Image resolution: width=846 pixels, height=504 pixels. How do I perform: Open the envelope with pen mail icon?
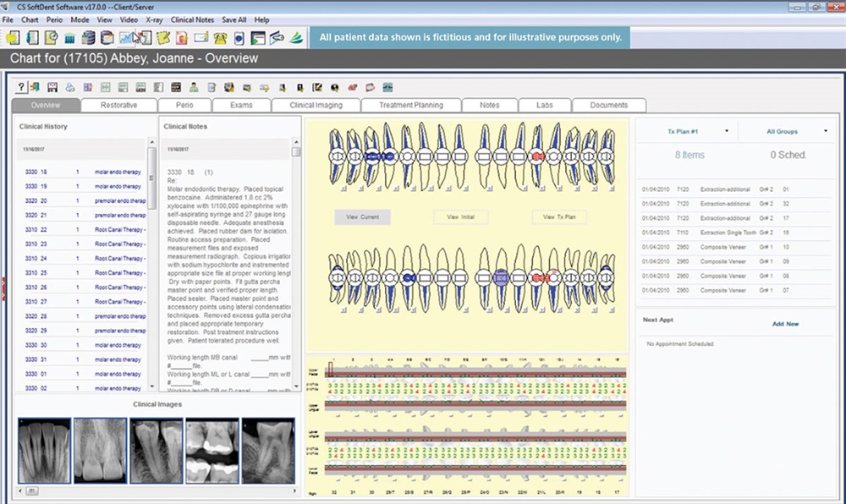tap(201, 38)
